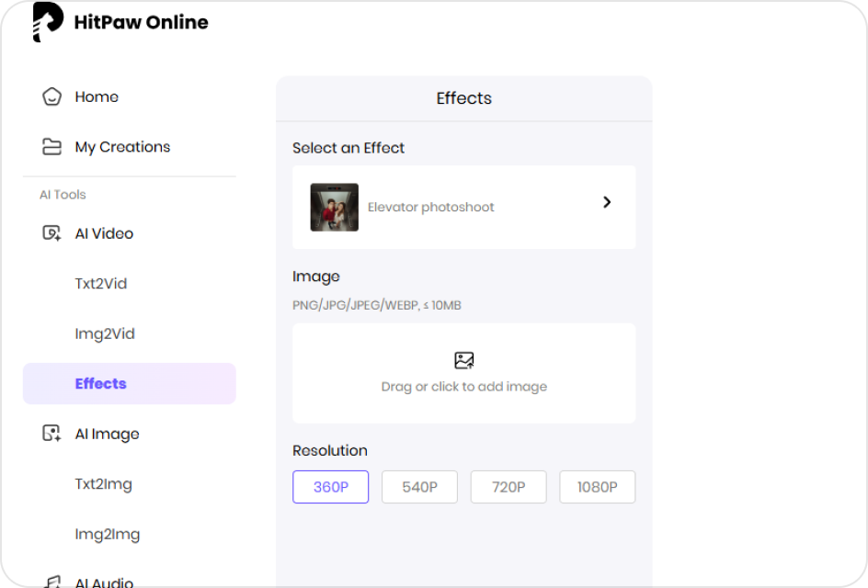This screenshot has width=868, height=588.
Task: Navigate to Img2Img tool
Action: 107,534
